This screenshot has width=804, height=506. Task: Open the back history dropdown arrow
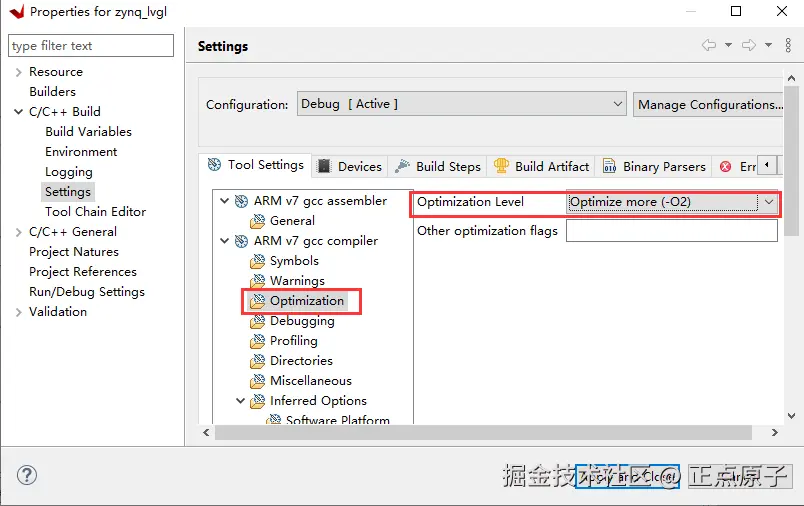[728, 45]
